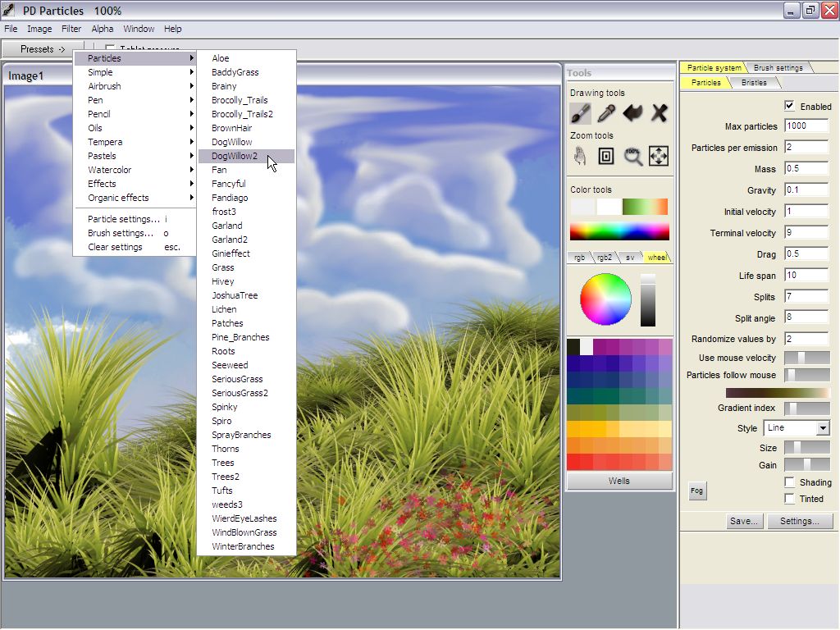
Task: Open the Style dropdown showing Line
Action: [797, 428]
